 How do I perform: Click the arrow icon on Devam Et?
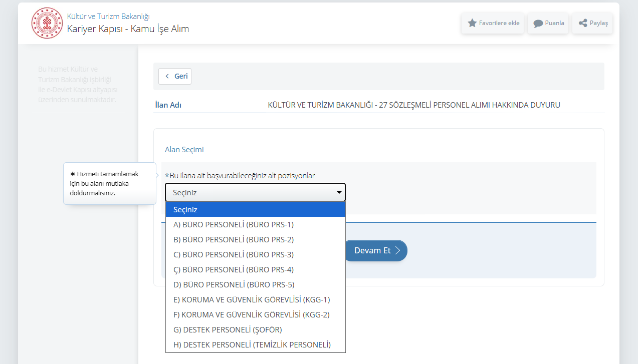pyautogui.click(x=398, y=251)
